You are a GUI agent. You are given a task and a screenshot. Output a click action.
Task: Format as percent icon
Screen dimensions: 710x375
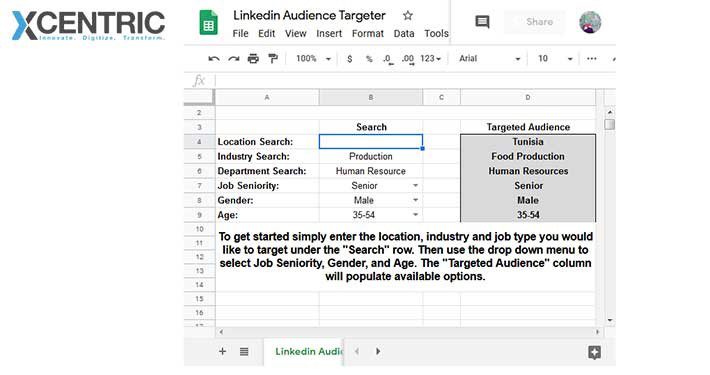(x=369, y=59)
